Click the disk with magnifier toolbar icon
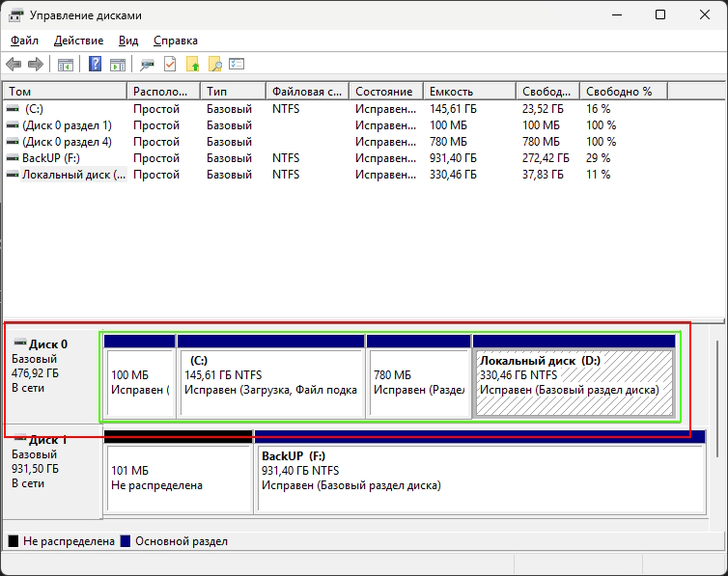Image resolution: width=728 pixels, height=576 pixels. pyautogui.click(x=147, y=65)
